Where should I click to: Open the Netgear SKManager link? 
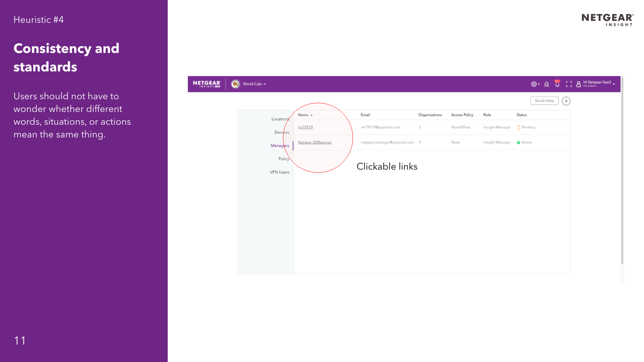click(x=315, y=143)
